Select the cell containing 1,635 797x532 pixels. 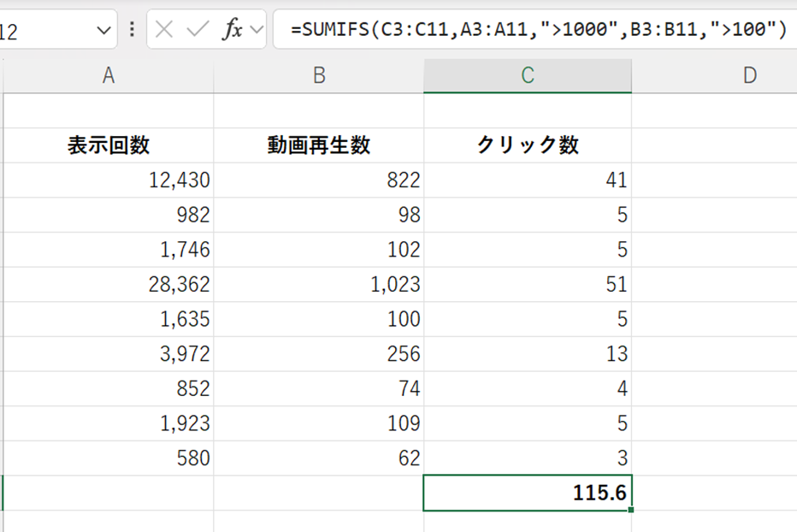tap(109, 319)
